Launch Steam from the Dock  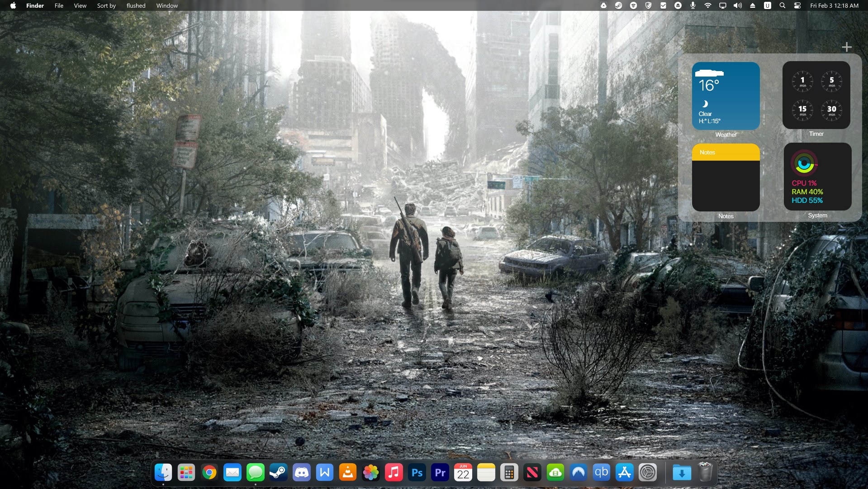[x=279, y=473]
